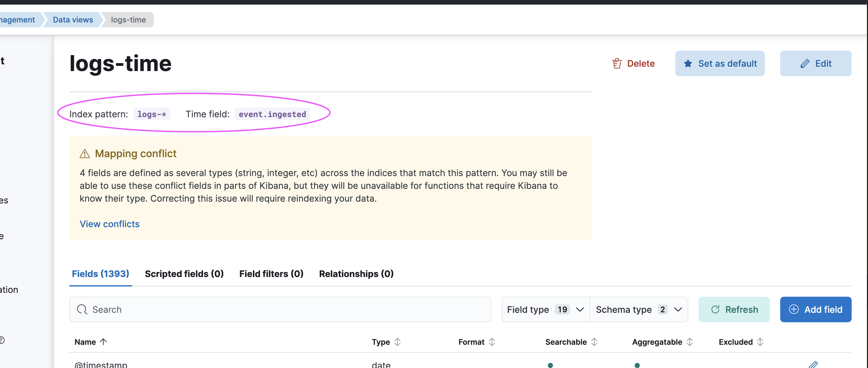
Task: Sort by the Excluded column arrows
Action: tap(760, 342)
